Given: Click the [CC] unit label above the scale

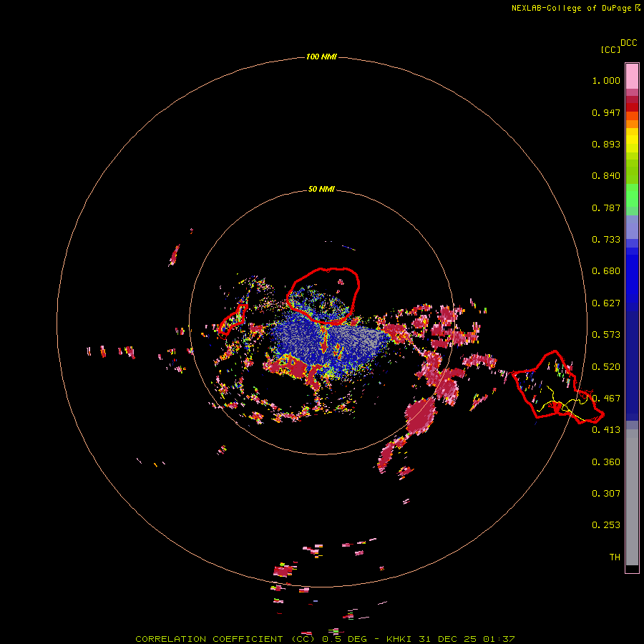Looking at the screenshot, I should 610,49.
